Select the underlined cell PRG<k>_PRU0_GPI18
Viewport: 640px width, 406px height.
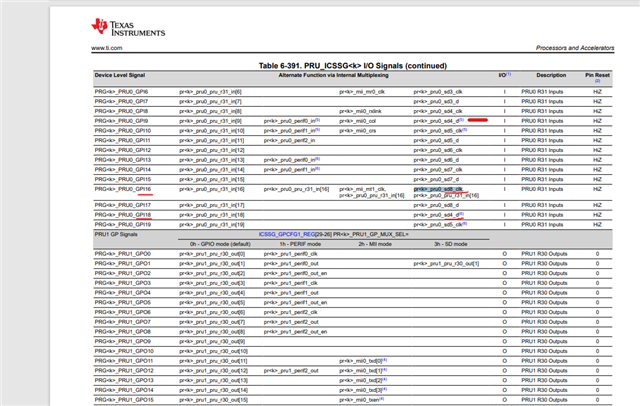click(123, 215)
